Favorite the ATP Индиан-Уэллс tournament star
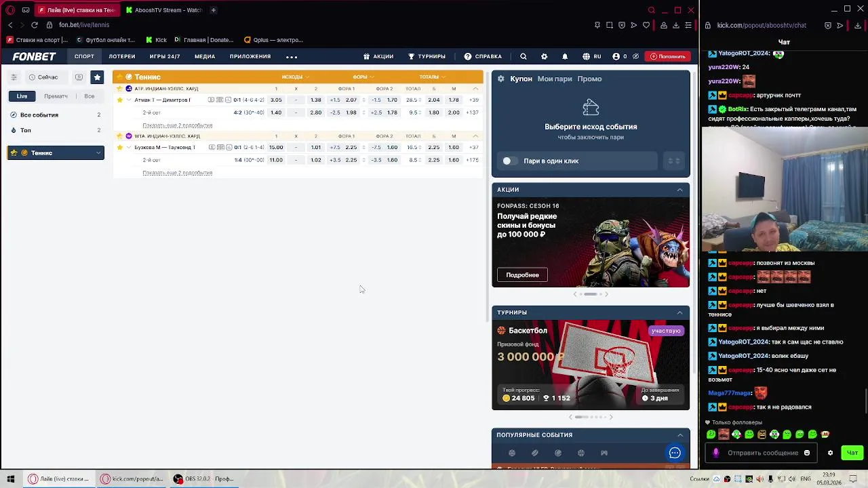 (x=120, y=89)
